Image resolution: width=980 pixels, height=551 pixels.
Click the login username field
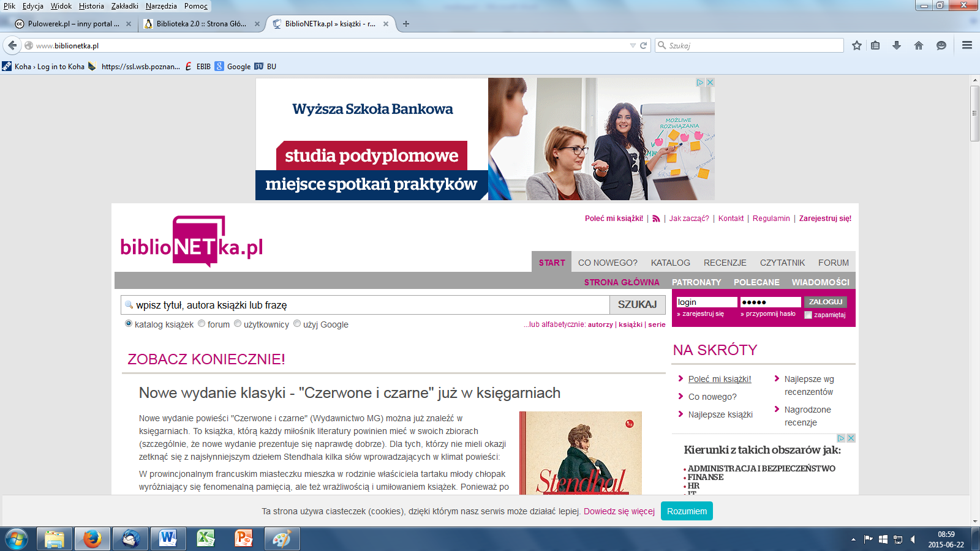(x=707, y=302)
